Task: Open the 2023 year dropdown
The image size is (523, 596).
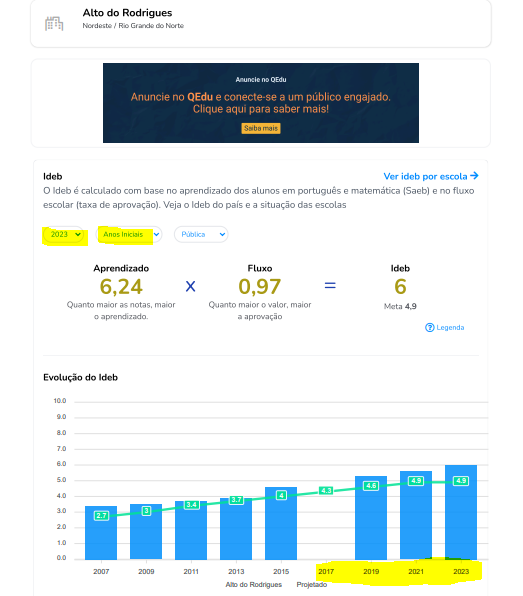Action: pyautogui.click(x=63, y=235)
